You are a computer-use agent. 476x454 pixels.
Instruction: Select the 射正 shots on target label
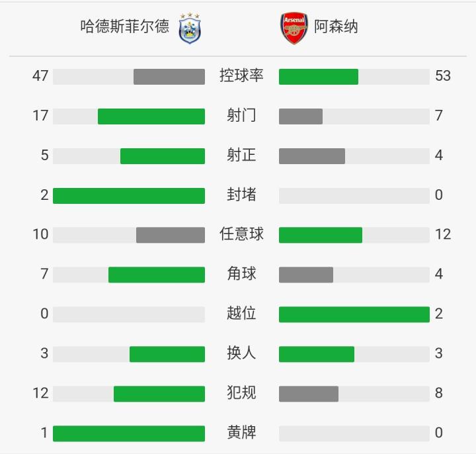(241, 156)
